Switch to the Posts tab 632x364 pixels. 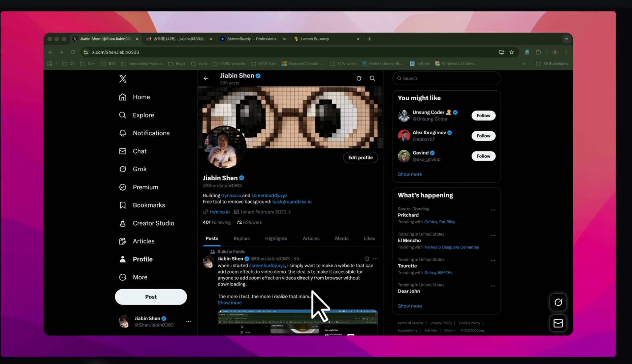click(x=212, y=238)
